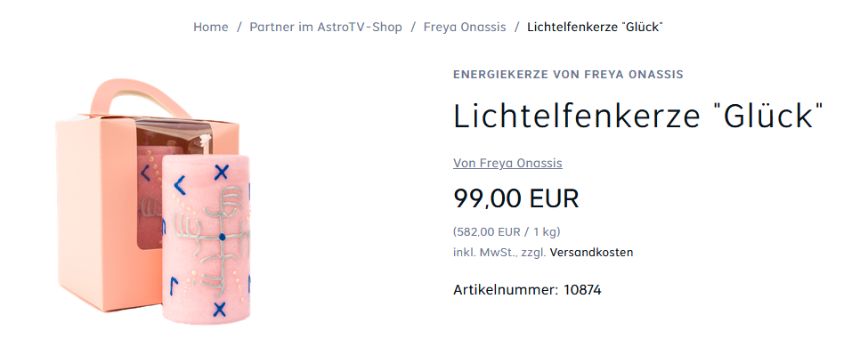
Task: Open the Freya Onassis breadcrumb
Action: click(x=465, y=27)
